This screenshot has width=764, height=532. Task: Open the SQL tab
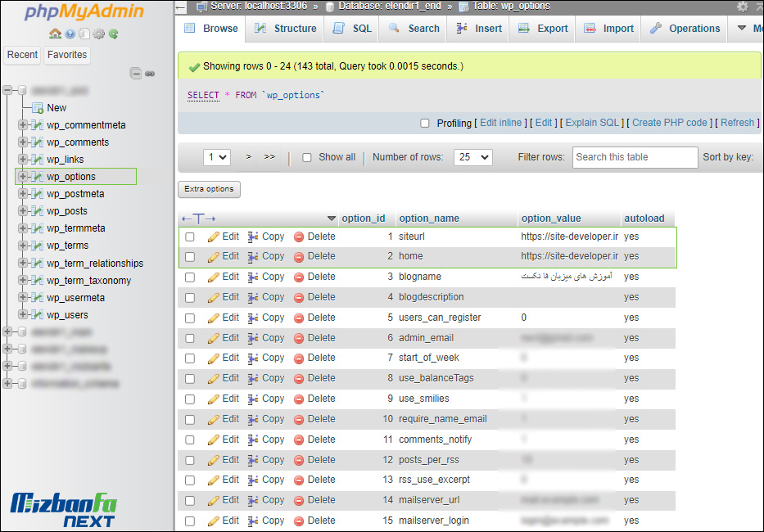click(x=351, y=29)
